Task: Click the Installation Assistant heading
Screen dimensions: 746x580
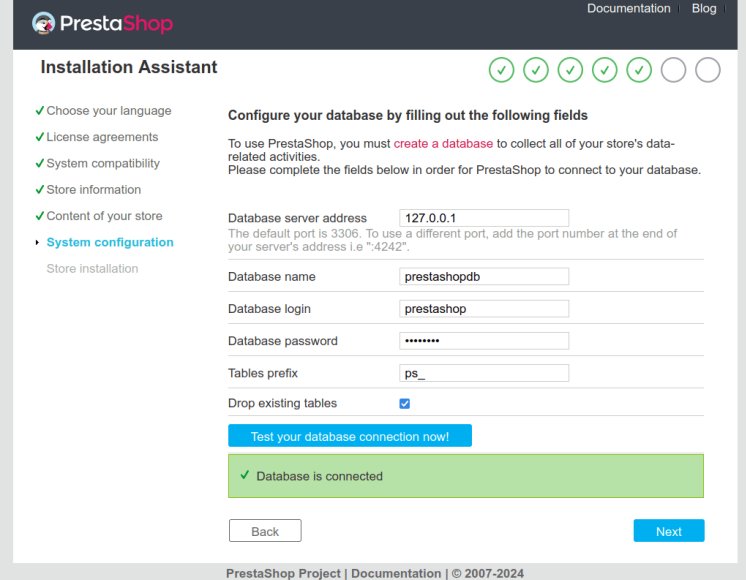Action: (129, 67)
